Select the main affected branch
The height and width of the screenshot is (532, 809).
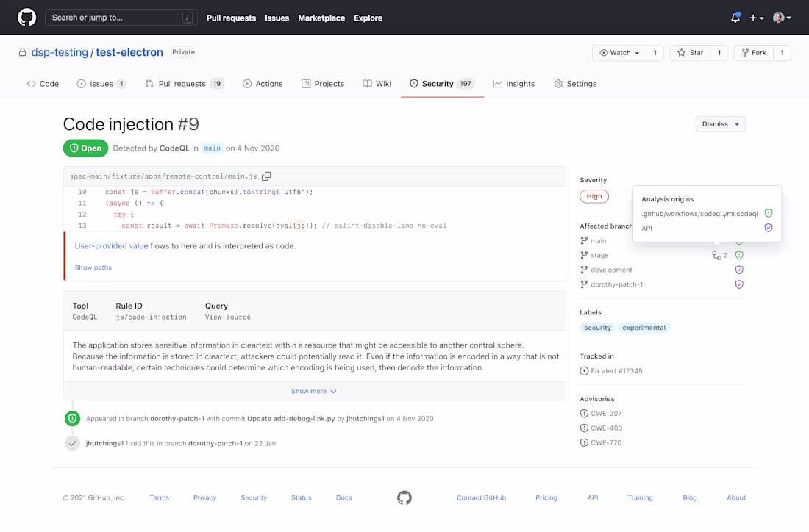(594, 241)
